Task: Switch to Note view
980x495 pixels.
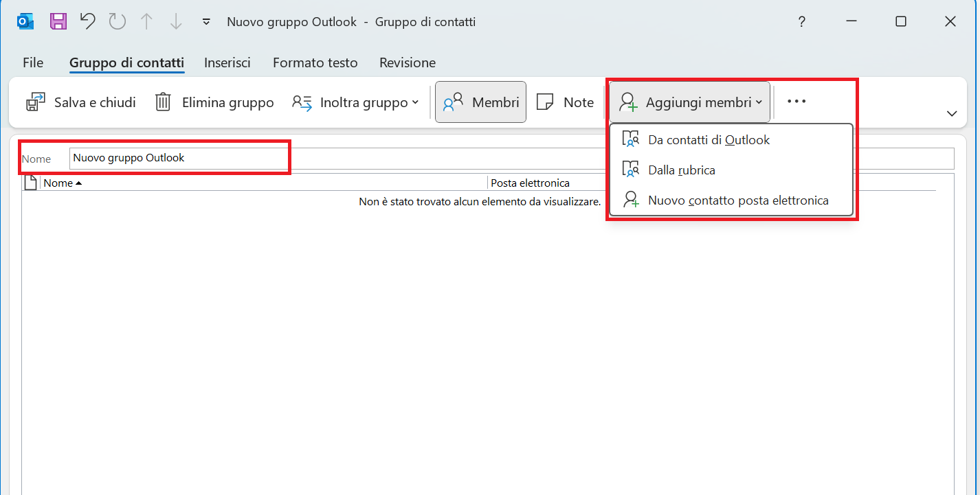Action: (x=565, y=102)
